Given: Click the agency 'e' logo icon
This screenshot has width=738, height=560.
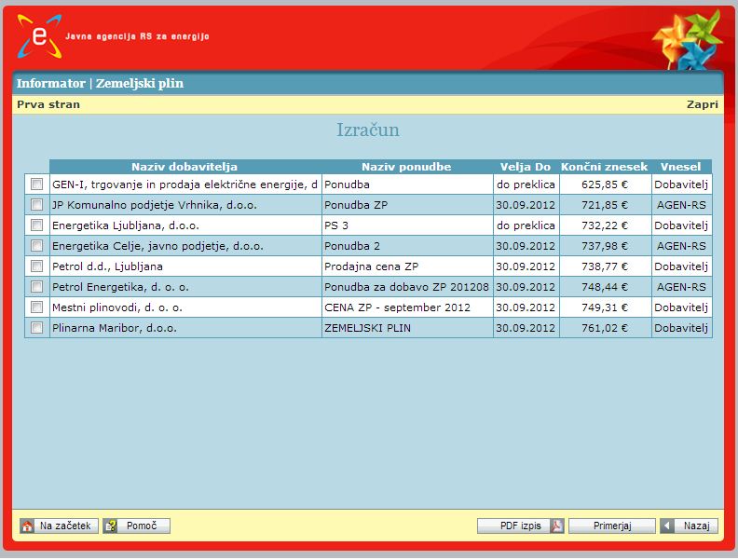Looking at the screenshot, I should point(39,36).
